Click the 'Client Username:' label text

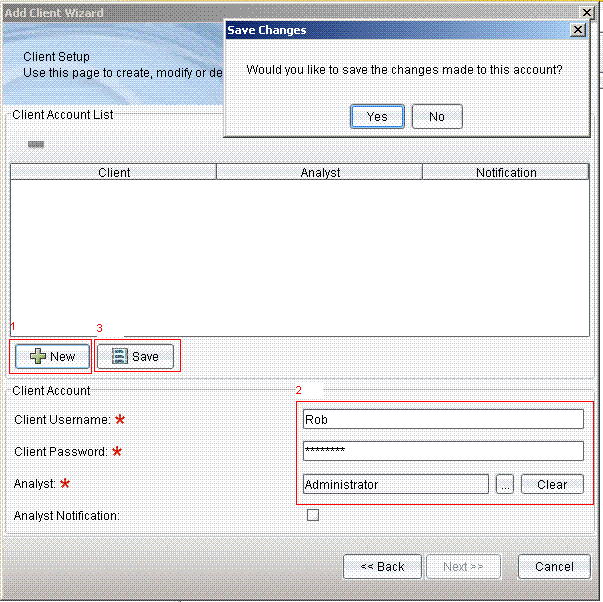tap(62, 419)
